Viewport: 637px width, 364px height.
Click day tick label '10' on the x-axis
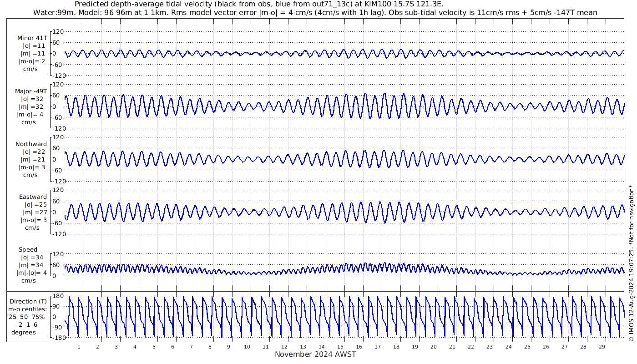click(247, 347)
